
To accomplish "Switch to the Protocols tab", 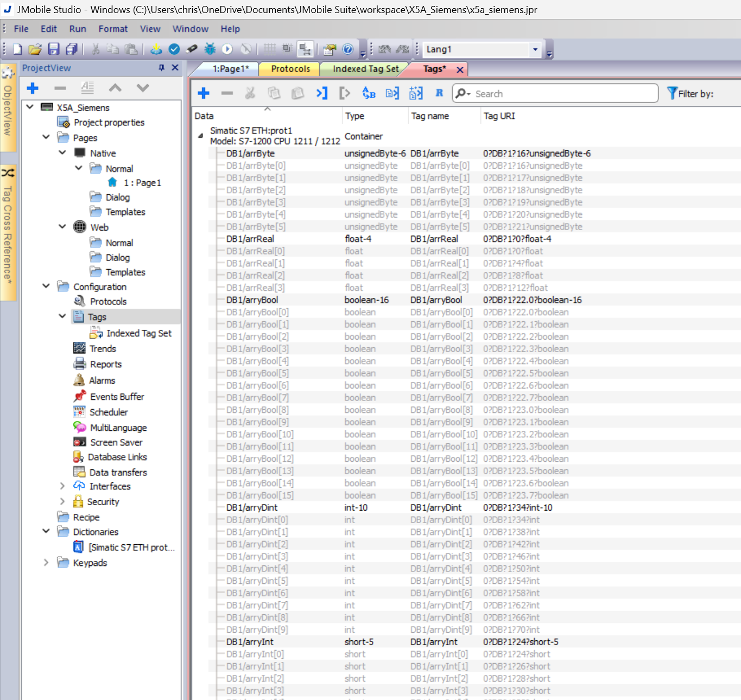I will tap(290, 69).
